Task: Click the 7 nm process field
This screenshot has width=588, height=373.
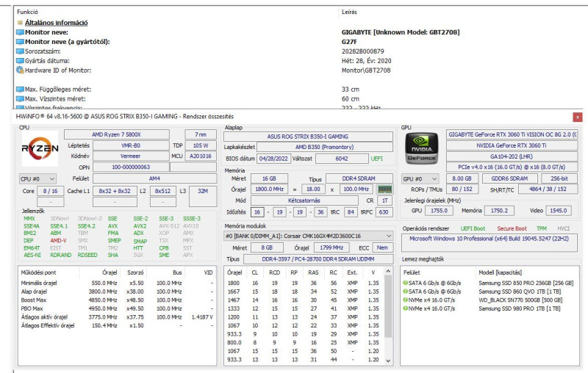Action: click(x=201, y=134)
